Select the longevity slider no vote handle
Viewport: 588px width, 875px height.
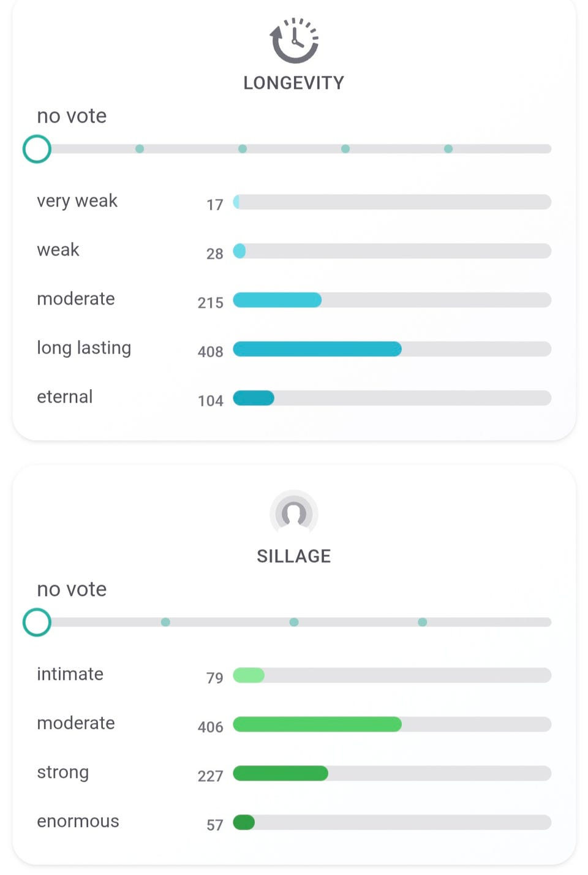click(37, 149)
